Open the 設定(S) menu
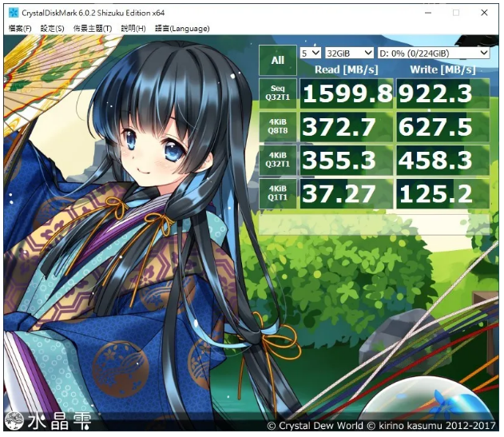The image size is (504, 437). [52, 29]
